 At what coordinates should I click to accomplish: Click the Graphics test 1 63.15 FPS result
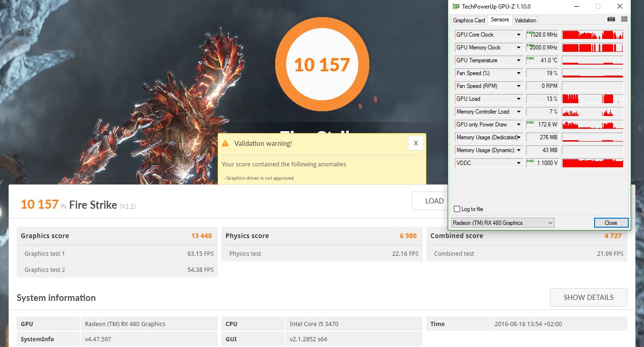pyautogui.click(x=201, y=254)
